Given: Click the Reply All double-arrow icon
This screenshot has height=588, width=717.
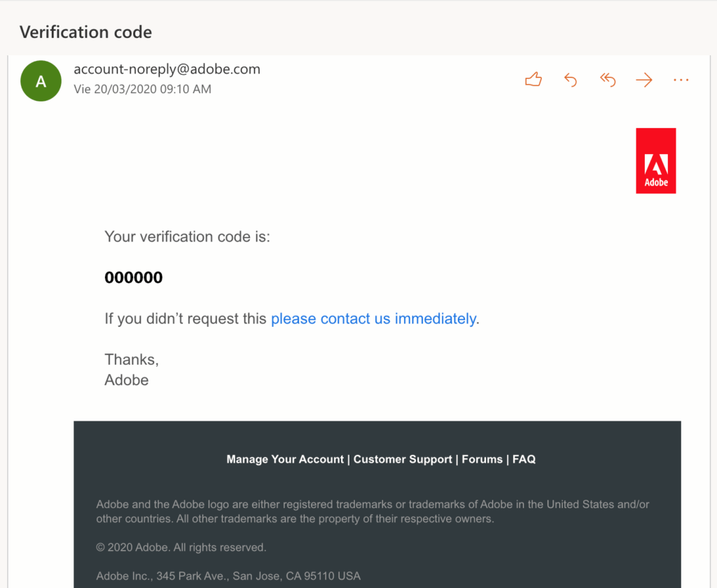Looking at the screenshot, I should click(608, 80).
